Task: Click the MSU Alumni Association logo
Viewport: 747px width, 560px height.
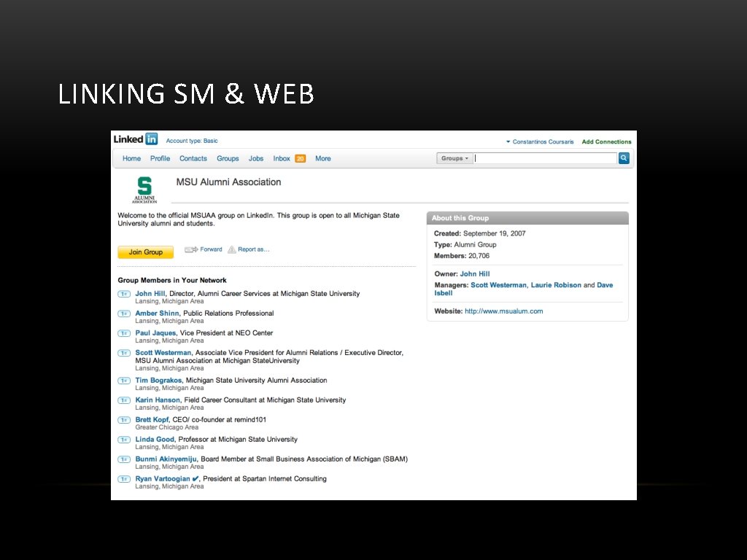Action: point(144,190)
